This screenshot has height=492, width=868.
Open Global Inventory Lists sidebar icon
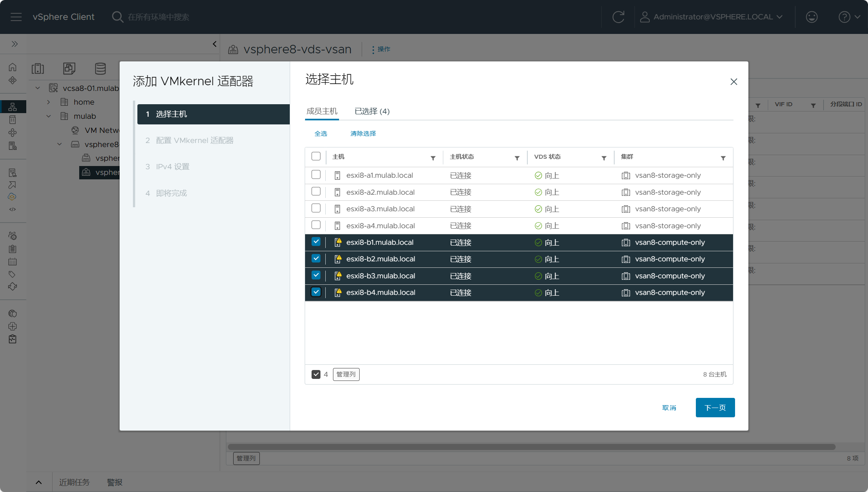click(13, 146)
